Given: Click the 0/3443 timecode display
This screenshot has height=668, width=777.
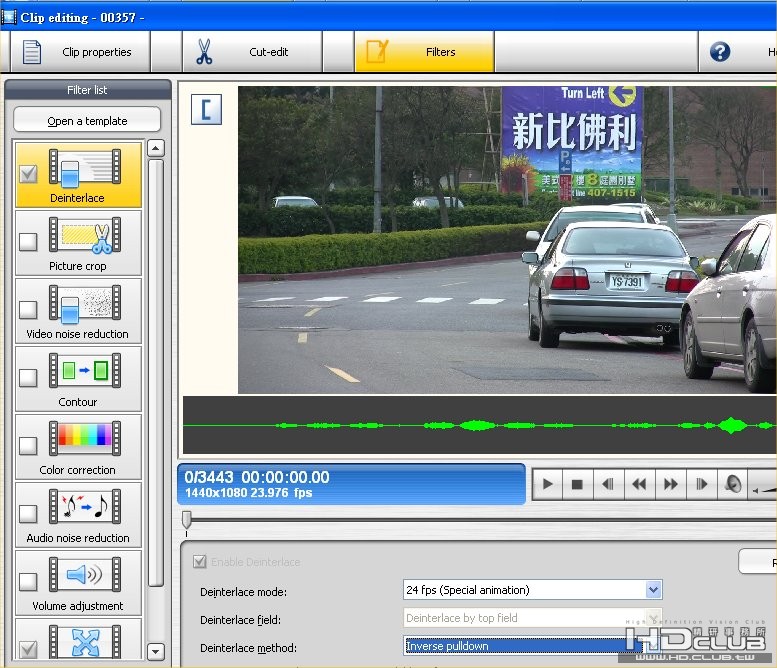Looking at the screenshot, I should coord(257,477).
